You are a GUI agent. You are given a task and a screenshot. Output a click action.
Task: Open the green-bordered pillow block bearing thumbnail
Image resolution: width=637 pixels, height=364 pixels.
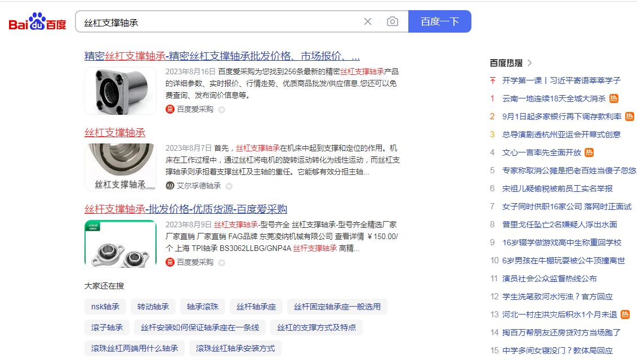pyautogui.click(x=121, y=244)
